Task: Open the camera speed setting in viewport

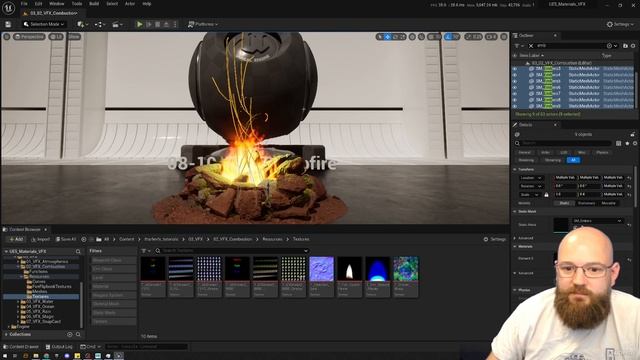Action: [x=491, y=37]
